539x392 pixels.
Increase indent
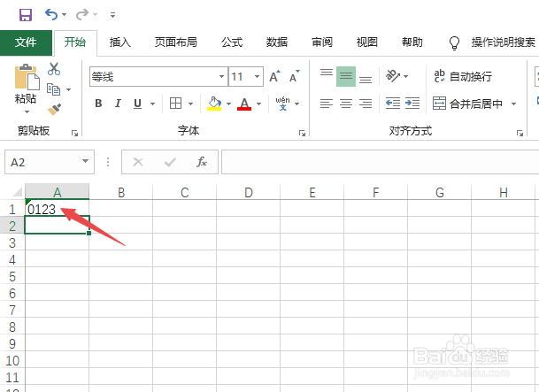click(x=412, y=103)
